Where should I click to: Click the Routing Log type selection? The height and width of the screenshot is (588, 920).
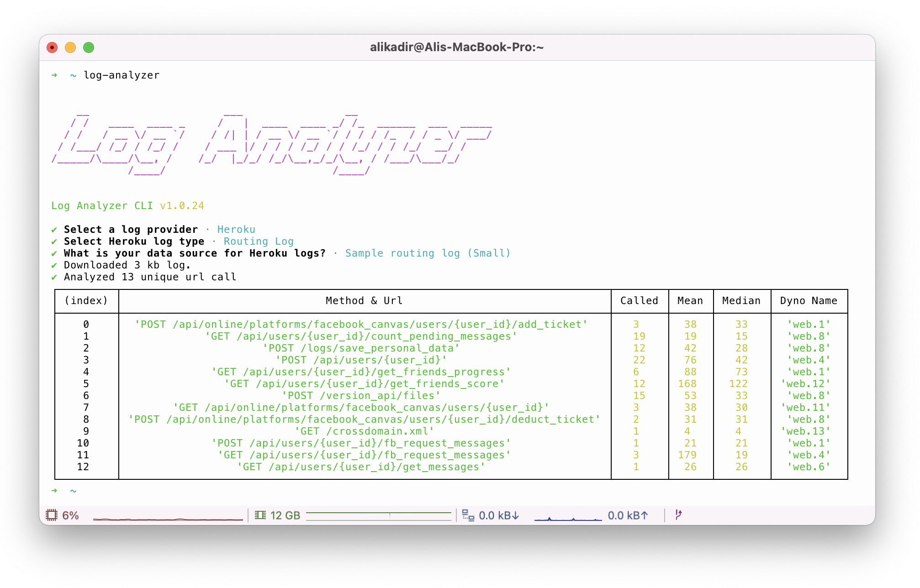pos(259,241)
